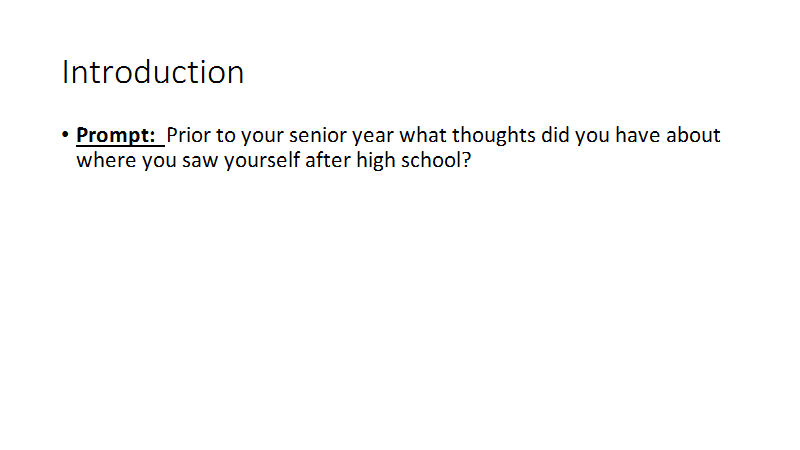Click the word 'Prior' in the prompt
The width and height of the screenshot is (800, 450).
coord(188,135)
